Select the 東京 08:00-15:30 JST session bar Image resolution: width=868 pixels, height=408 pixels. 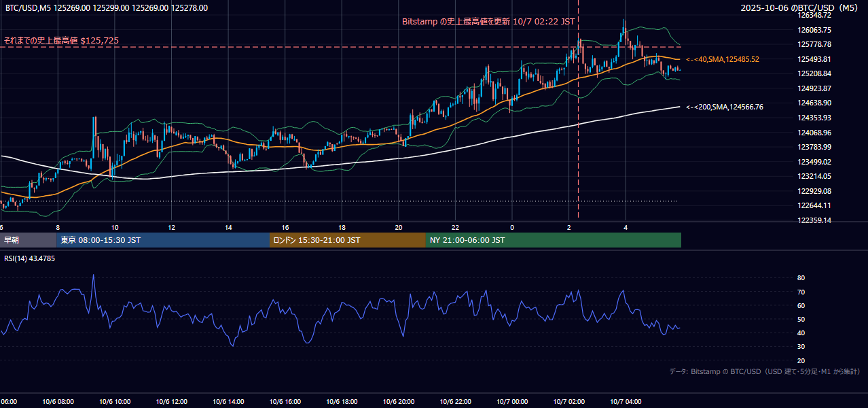click(163, 240)
